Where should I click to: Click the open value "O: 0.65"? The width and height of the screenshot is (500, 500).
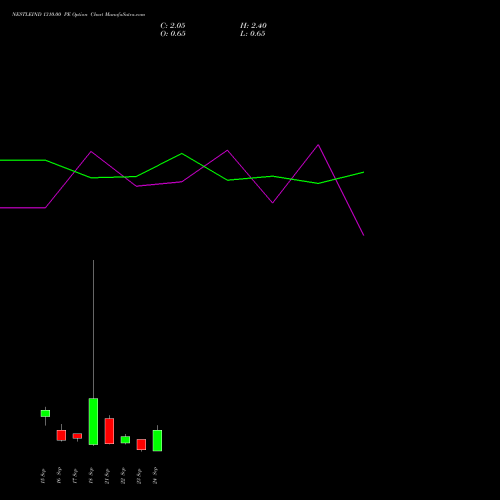(x=173, y=34)
